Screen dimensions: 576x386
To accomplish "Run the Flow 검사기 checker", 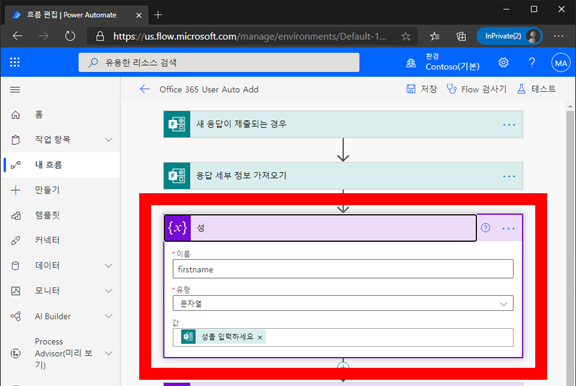I will pyautogui.click(x=476, y=89).
